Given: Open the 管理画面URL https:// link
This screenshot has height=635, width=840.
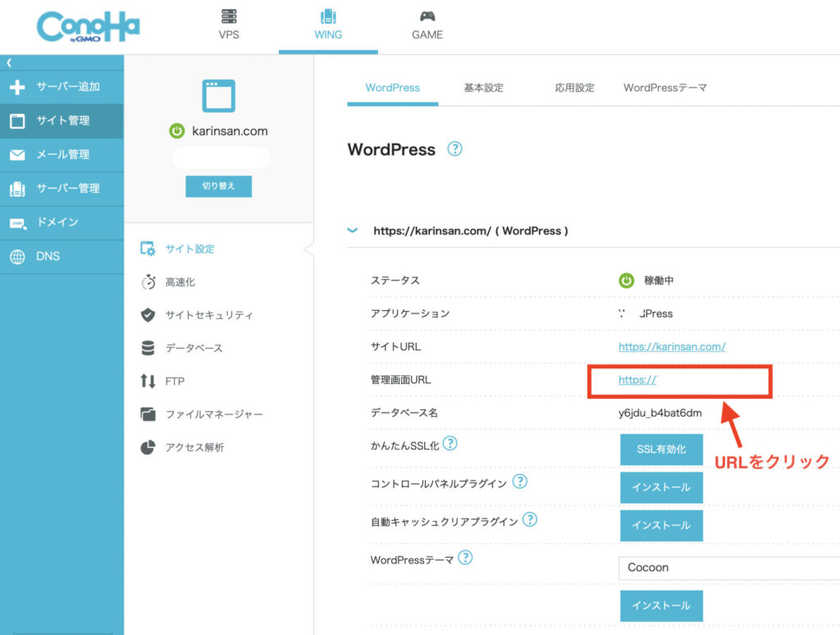Looking at the screenshot, I should [637, 380].
